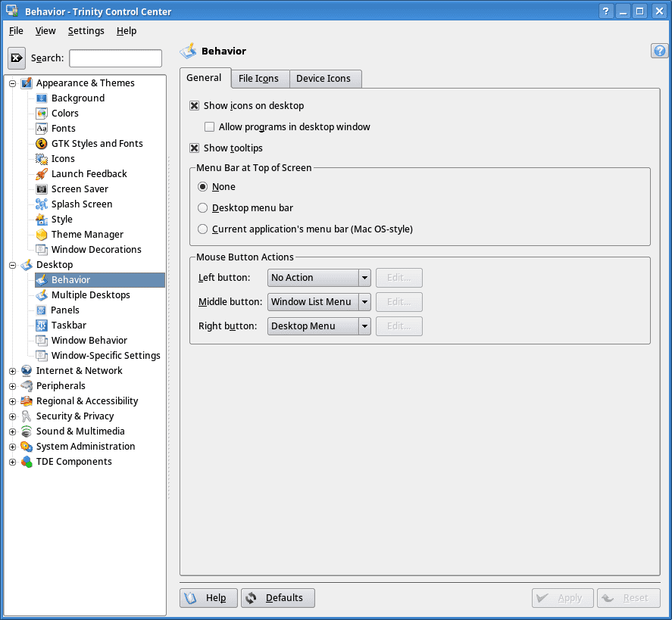Screen dimensions: 672x620
Task: Expand the System Administration branch
Action: 13,447
